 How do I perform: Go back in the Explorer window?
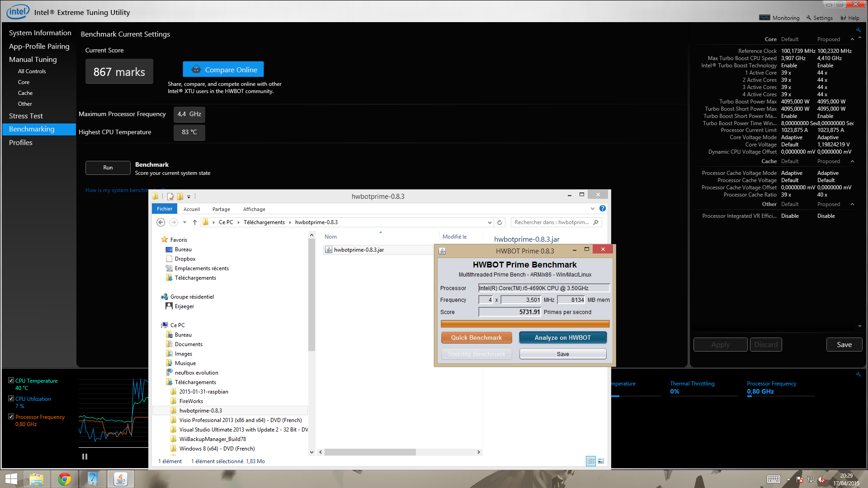(x=160, y=222)
